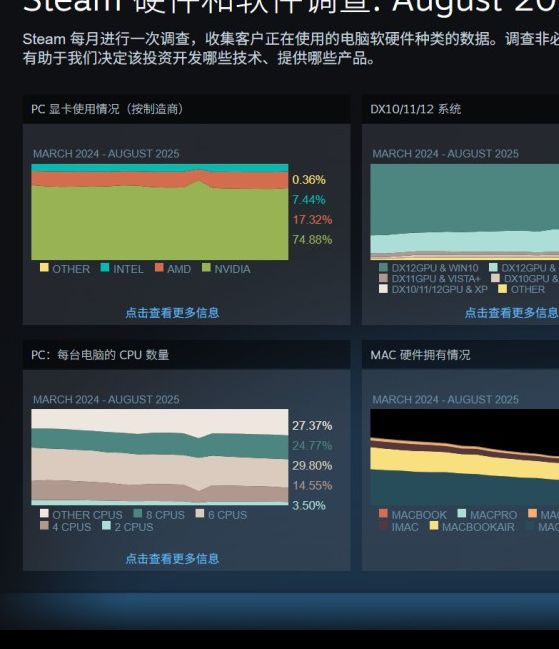Click the 14.55% CPU share value
The image size is (559, 649).
[312, 486]
